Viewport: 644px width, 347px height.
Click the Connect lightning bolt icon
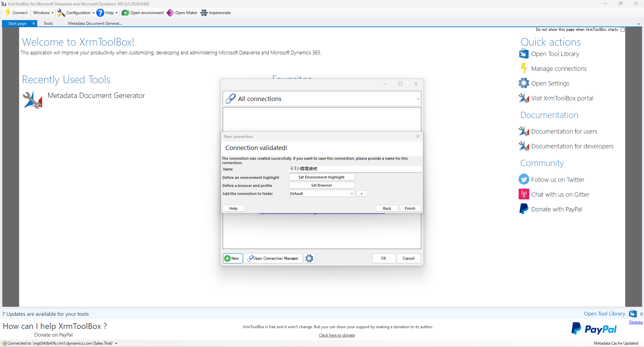click(8, 13)
